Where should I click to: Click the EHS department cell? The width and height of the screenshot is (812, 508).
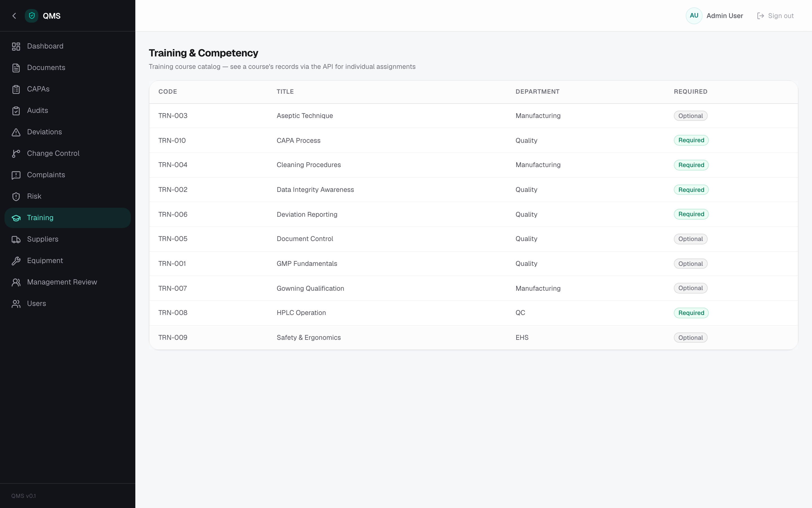point(522,338)
